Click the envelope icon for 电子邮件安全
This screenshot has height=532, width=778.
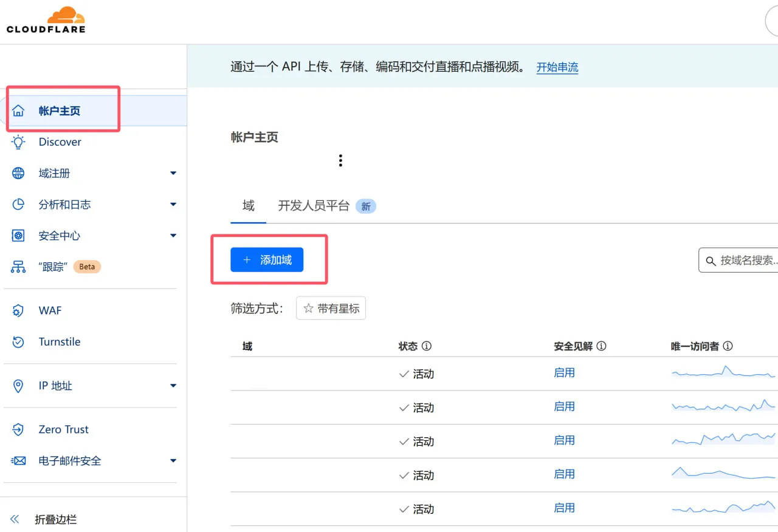point(18,461)
